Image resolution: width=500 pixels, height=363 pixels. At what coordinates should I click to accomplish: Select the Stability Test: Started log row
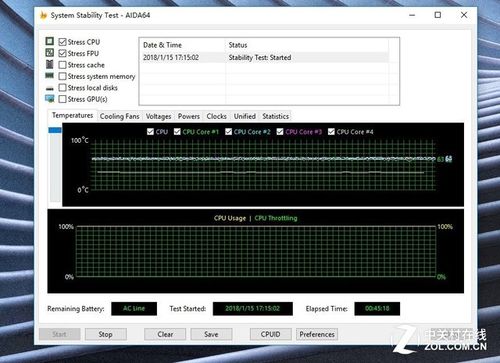pos(265,57)
